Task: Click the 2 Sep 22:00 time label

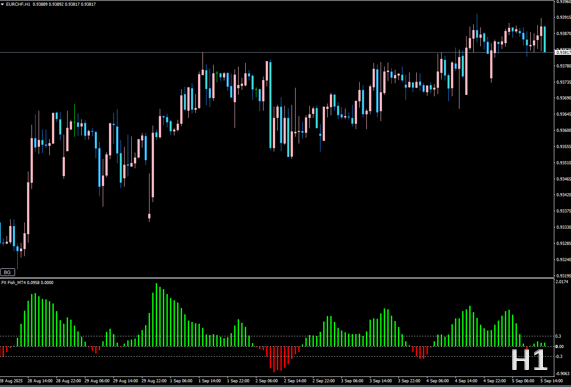Action: coord(324,381)
